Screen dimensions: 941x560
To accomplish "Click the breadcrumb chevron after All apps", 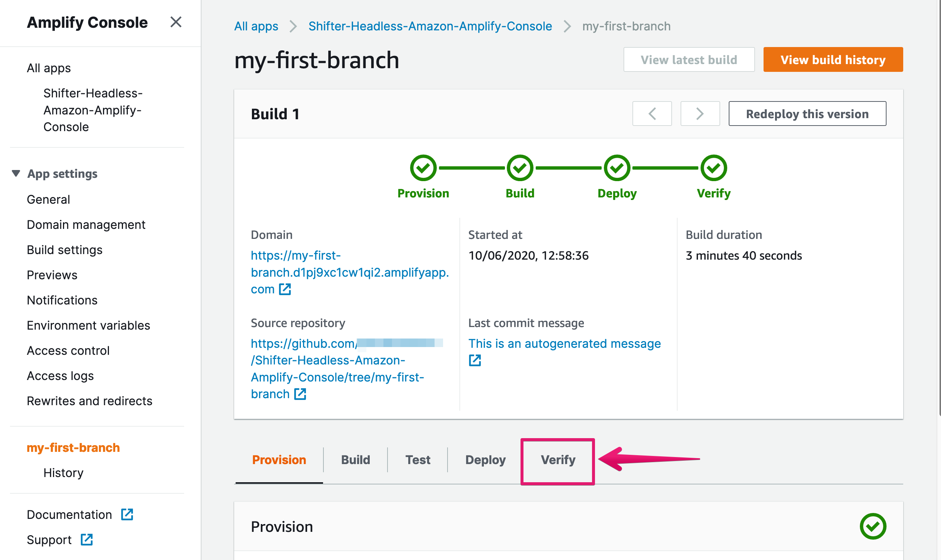I will pos(293,26).
